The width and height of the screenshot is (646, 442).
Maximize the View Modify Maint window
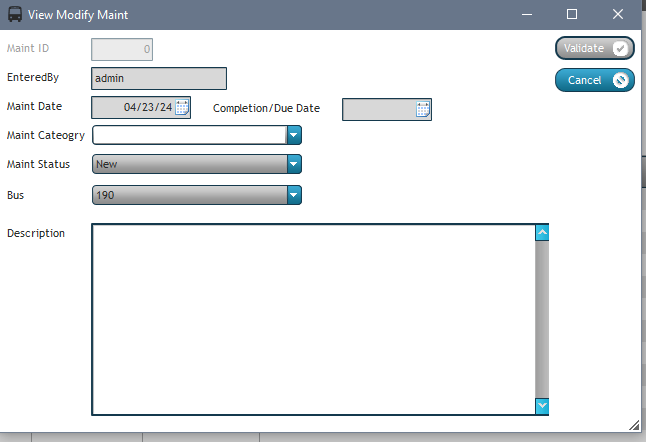(572, 15)
